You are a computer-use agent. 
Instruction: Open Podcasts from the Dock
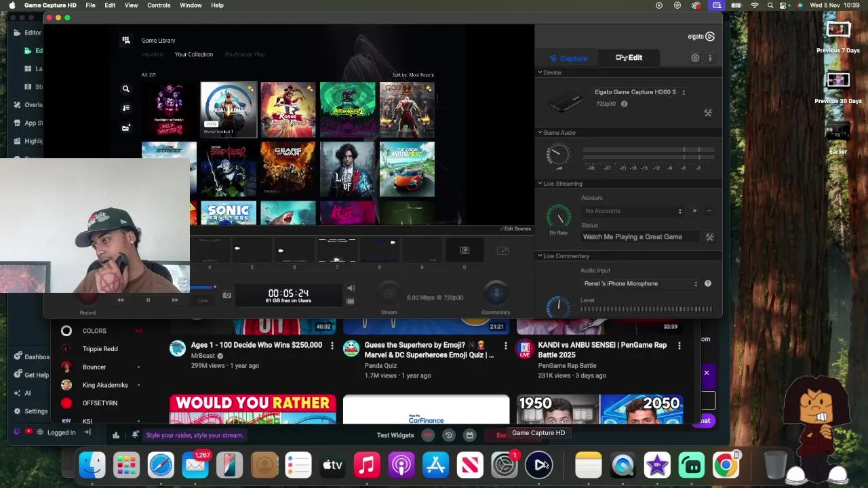[x=401, y=465]
